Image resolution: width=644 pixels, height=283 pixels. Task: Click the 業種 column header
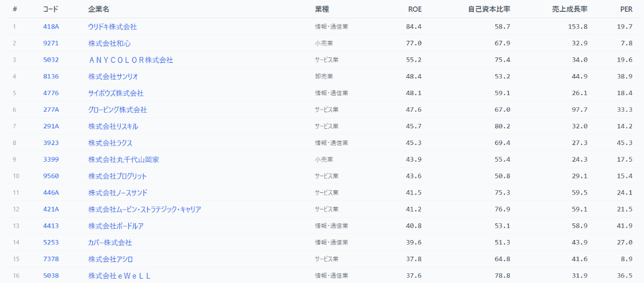[322, 10]
